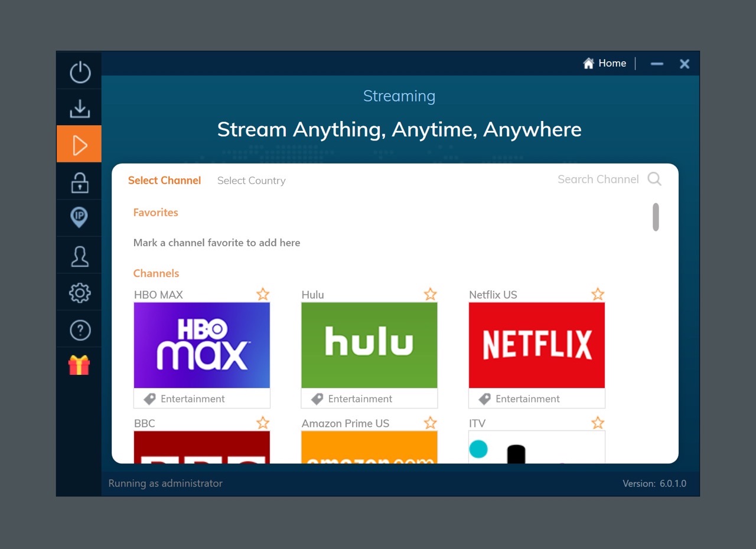Click 'Running as administrator' status text

[165, 483]
